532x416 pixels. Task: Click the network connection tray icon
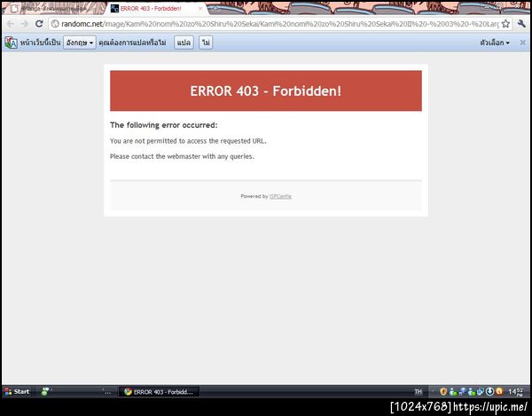point(462,392)
